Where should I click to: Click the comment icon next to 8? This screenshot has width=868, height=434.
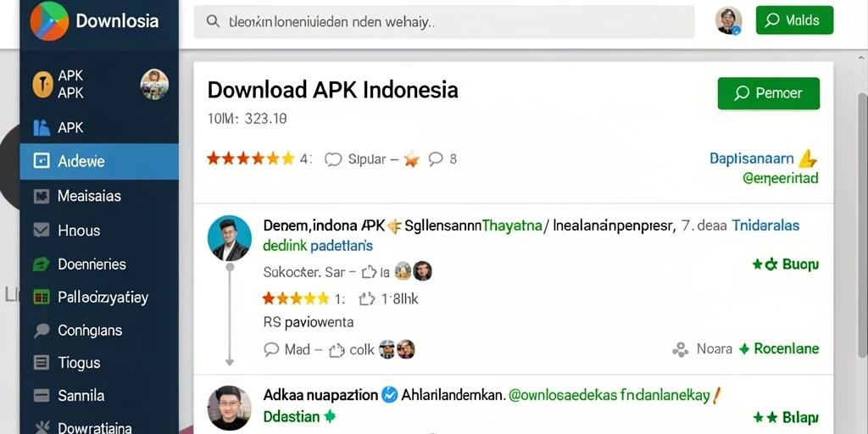pyautogui.click(x=436, y=159)
